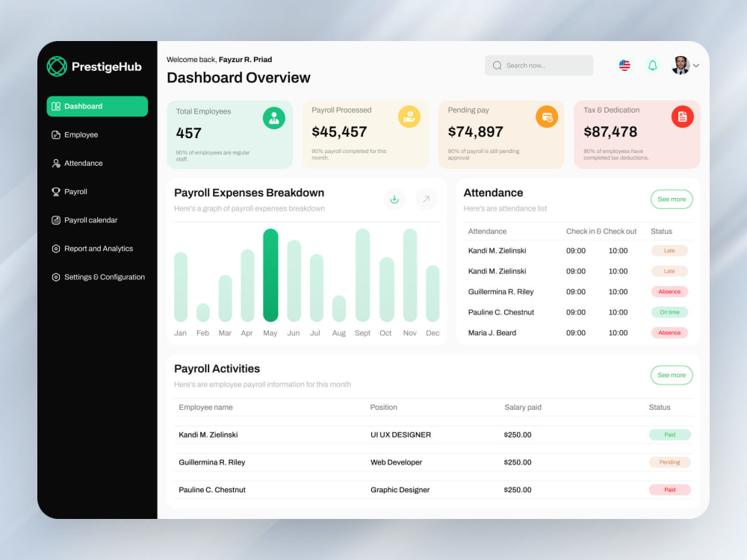Click the search magnifier icon
Screen dimensions: 747x560
coord(497,65)
